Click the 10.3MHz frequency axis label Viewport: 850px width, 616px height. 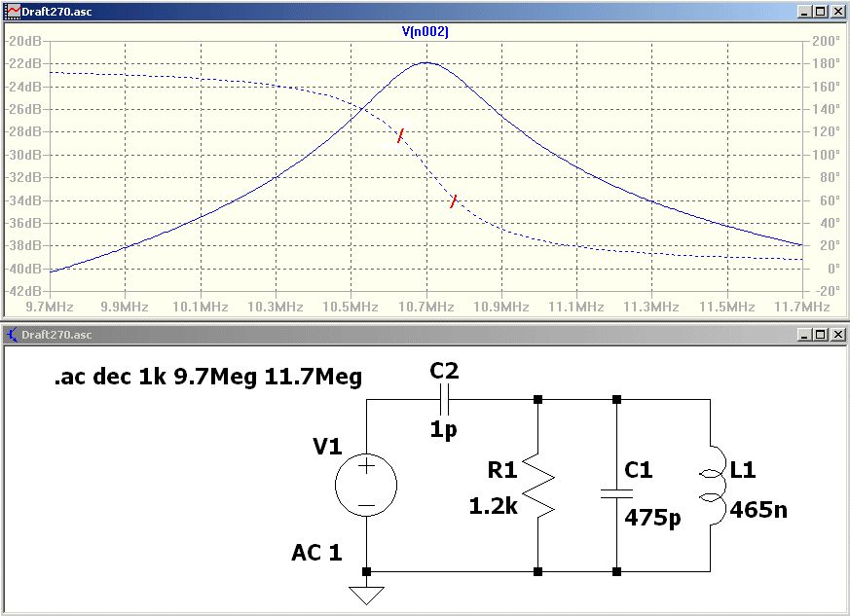pos(276,307)
